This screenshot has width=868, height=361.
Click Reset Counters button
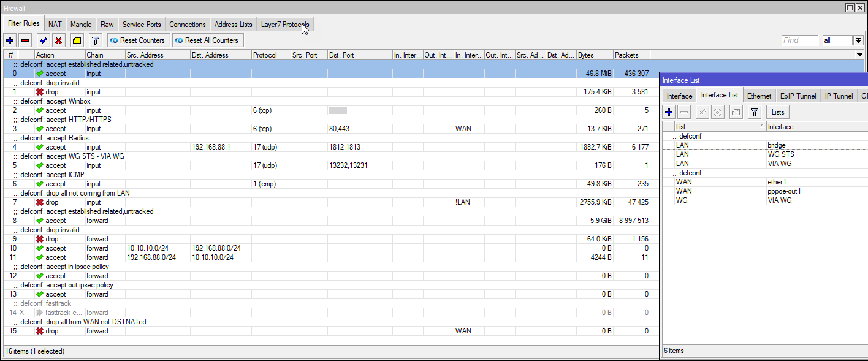point(138,40)
